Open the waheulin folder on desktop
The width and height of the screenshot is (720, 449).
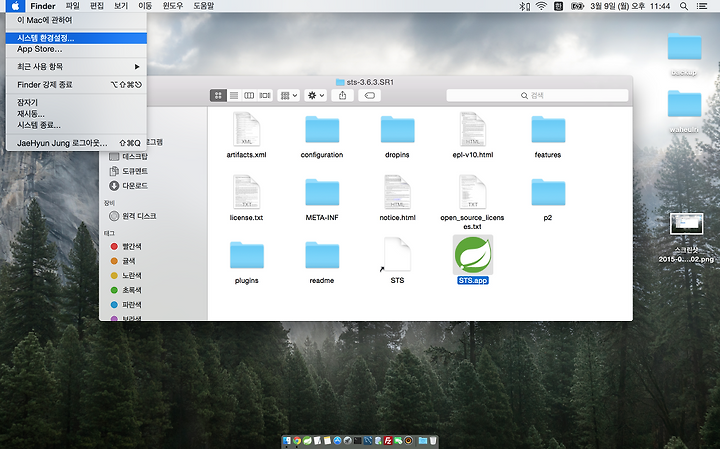(684, 104)
